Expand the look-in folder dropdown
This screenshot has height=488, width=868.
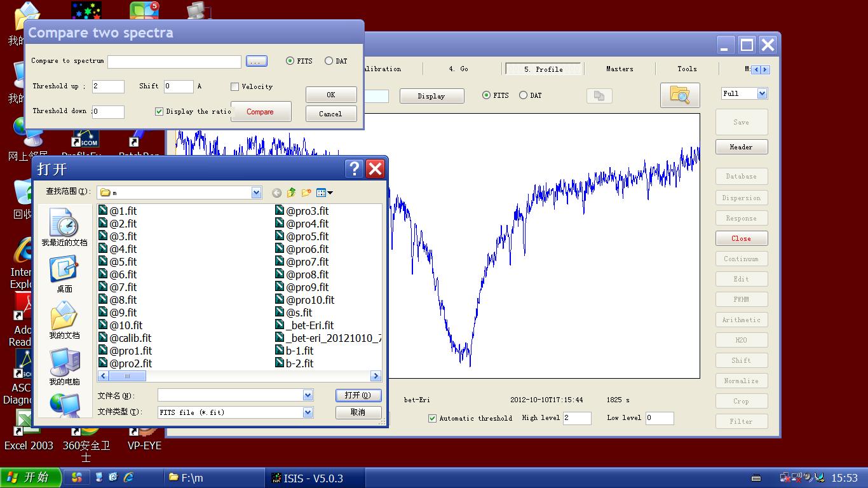click(256, 193)
